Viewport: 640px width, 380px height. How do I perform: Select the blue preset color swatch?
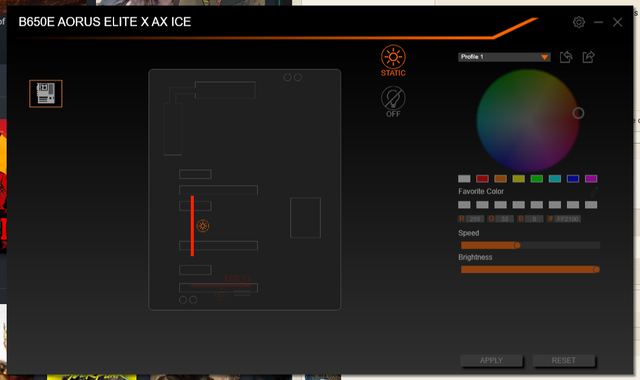[573, 178]
